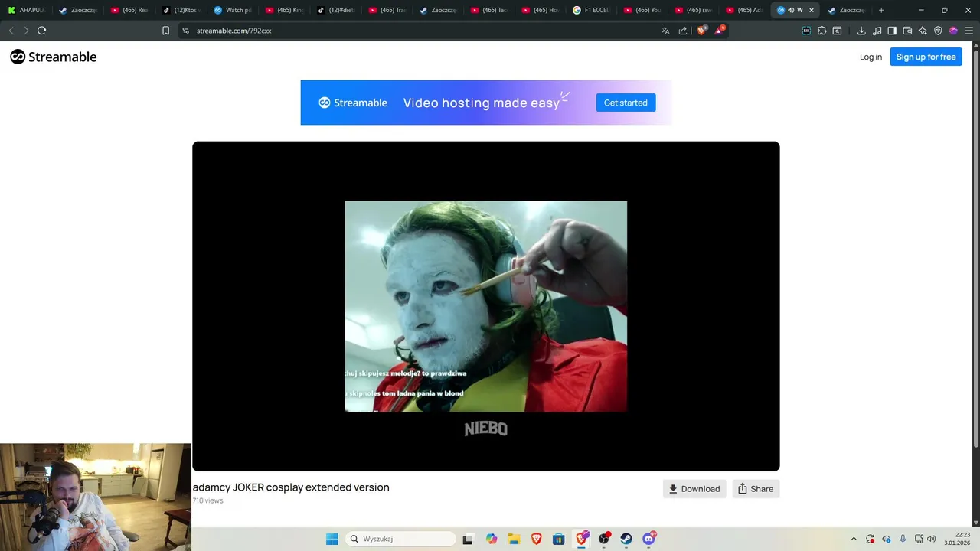The image size is (980, 551).
Task: Click Get started on the banner
Action: coord(626,103)
